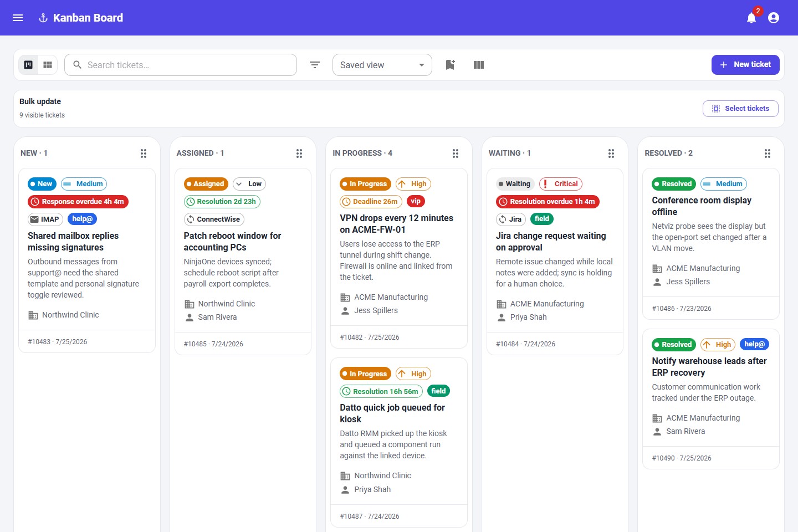The width and height of the screenshot is (798, 532).
Task: Open Notify warehouse leads after ERP recovery
Action: pos(709,367)
